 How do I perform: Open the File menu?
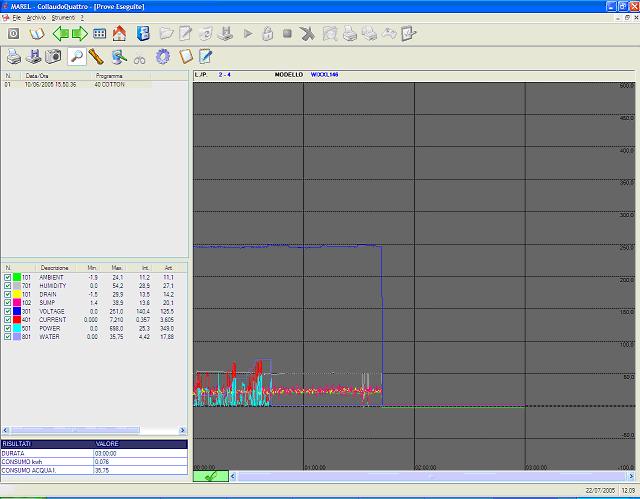point(17,18)
